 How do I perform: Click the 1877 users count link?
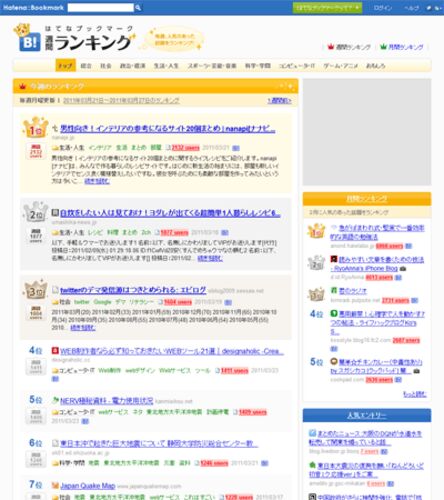(174, 232)
